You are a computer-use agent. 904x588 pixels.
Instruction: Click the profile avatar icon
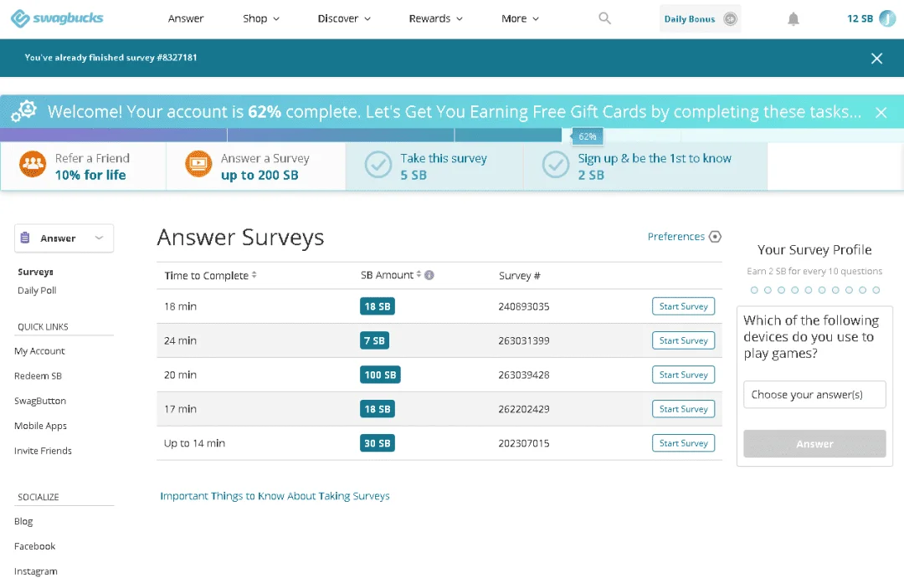tap(887, 18)
